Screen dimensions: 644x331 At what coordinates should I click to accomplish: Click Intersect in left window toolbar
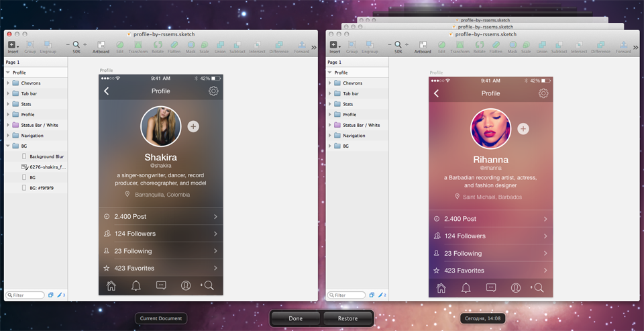click(257, 47)
